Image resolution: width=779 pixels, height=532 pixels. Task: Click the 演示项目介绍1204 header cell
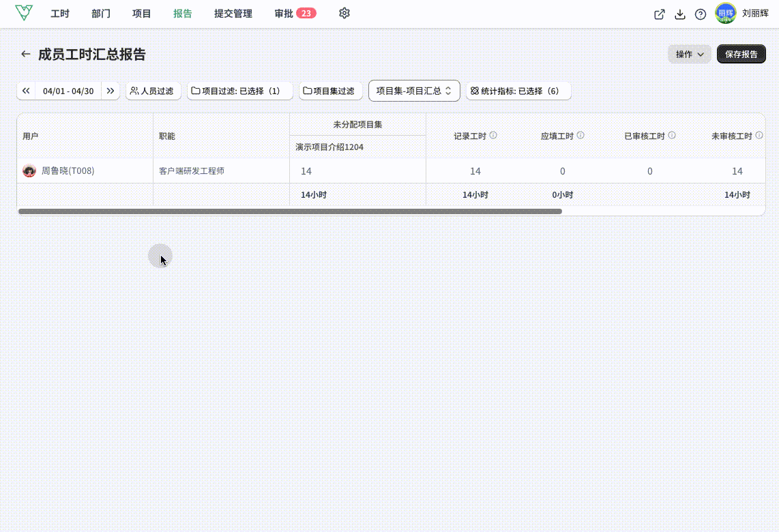357,147
